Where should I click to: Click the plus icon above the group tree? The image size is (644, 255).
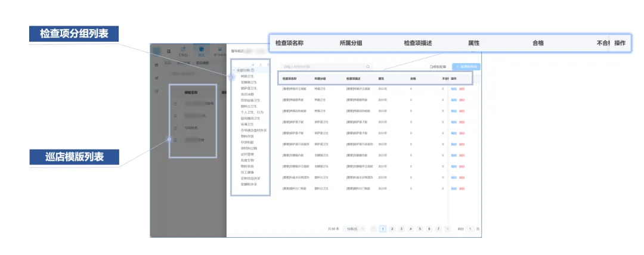pyautogui.click(x=253, y=64)
